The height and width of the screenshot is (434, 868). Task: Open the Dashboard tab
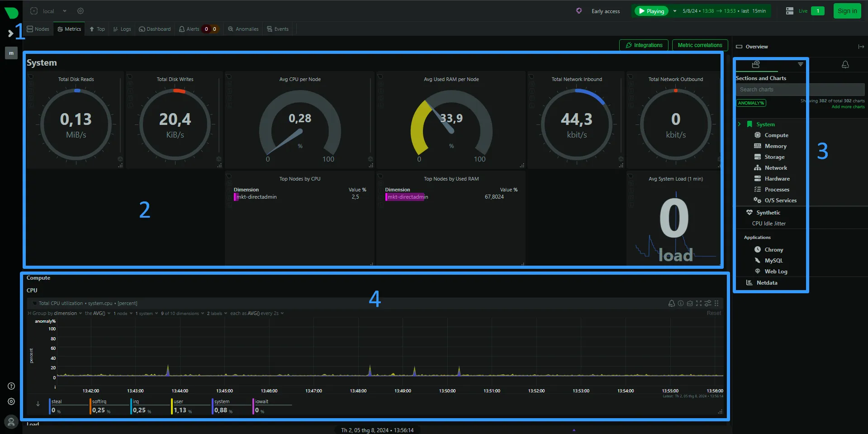click(155, 29)
